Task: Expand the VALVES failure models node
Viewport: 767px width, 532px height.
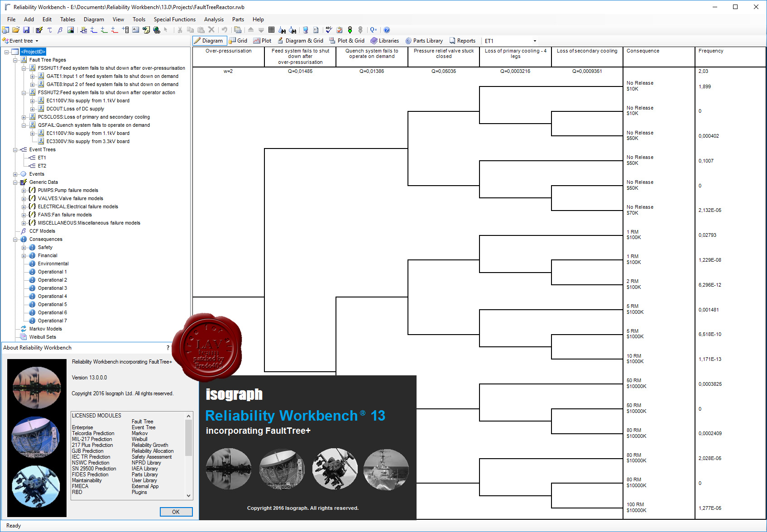Action: 24,198
